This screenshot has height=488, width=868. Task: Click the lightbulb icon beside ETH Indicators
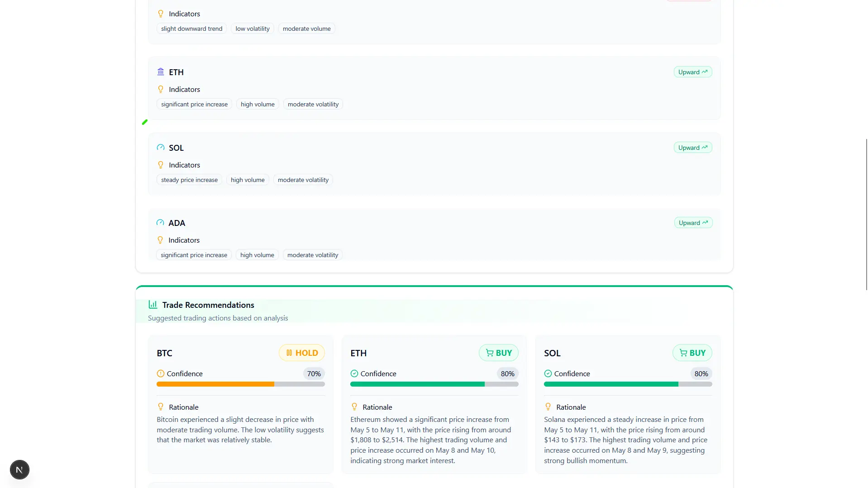coord(161,89)
